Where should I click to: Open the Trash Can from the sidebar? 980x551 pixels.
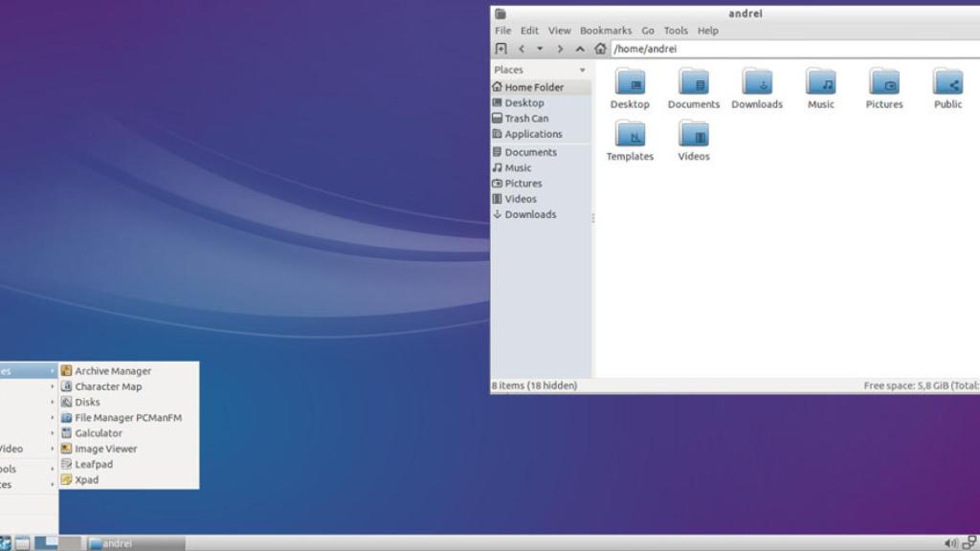pyautogui.click(x=528, y=118)
